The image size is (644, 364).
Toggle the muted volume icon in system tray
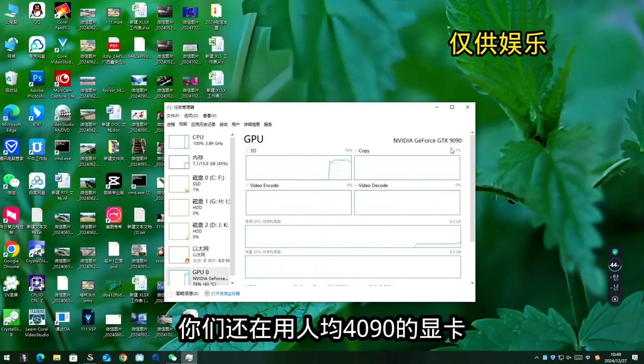(569, 358)
